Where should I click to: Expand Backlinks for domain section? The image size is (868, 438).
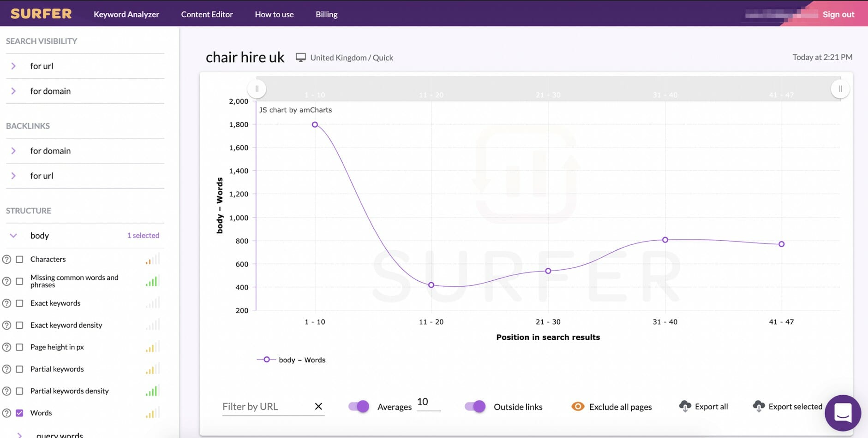[x=13, y=151]
